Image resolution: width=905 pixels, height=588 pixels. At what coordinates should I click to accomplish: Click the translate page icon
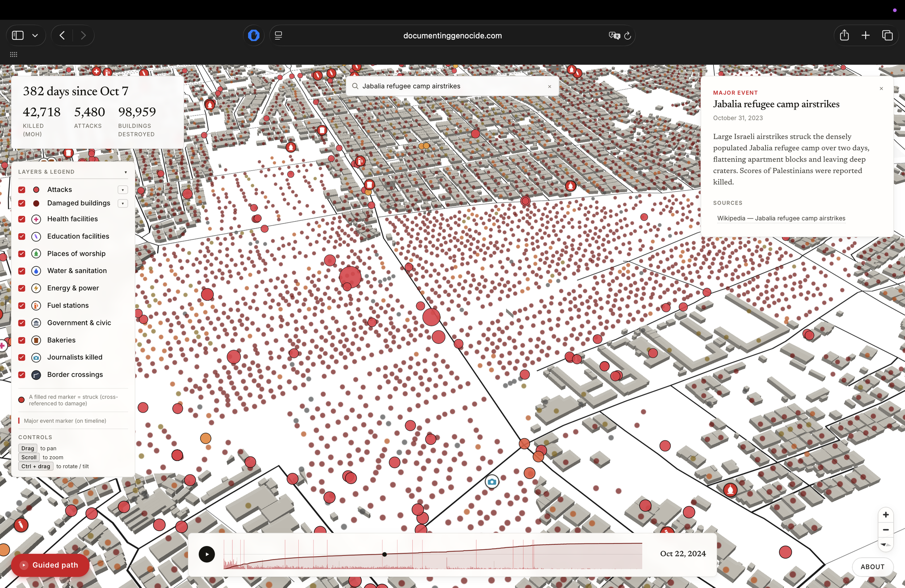614,35
